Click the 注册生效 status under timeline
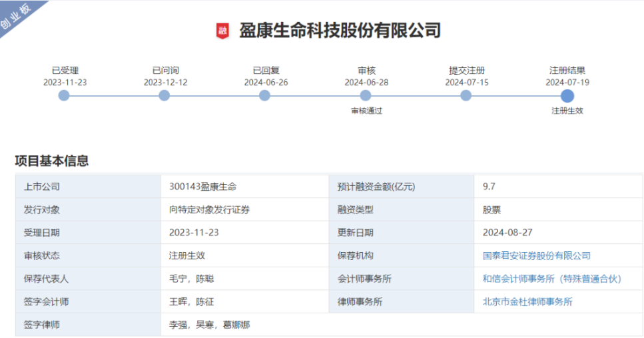 pos(567,111)
